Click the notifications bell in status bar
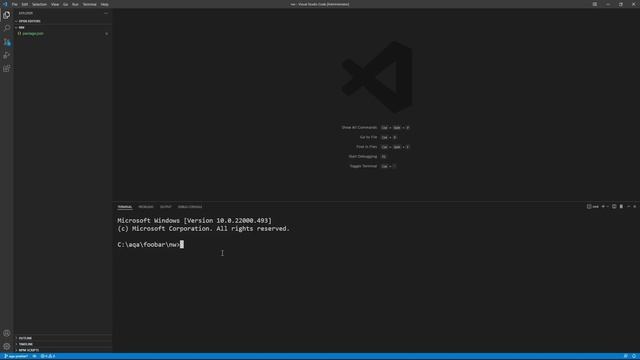This screenshot has width=640, height=360. point(634,356)
